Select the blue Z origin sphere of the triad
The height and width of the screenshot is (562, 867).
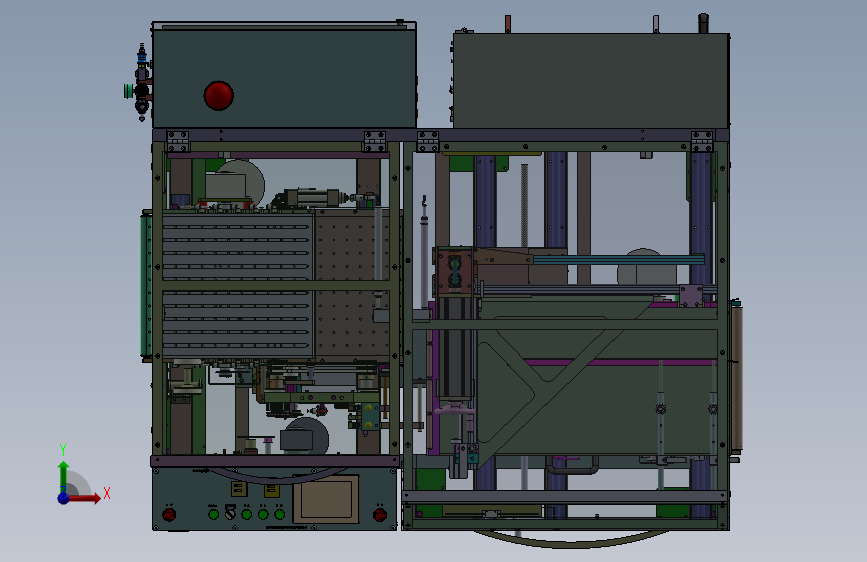64,498
